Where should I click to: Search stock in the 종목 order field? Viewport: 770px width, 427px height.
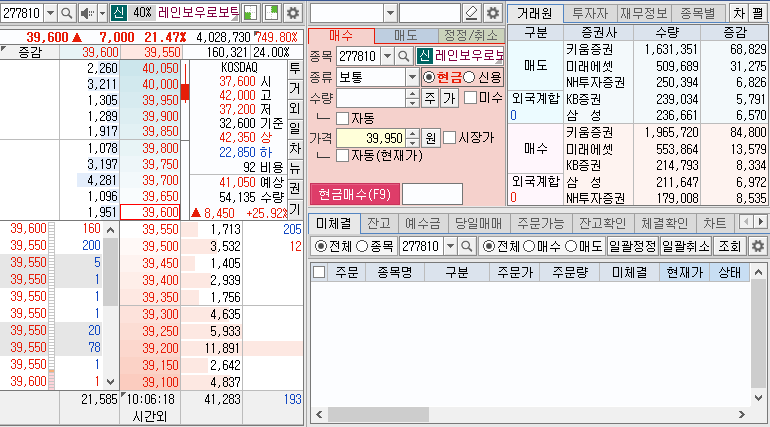tap(404, 56)
